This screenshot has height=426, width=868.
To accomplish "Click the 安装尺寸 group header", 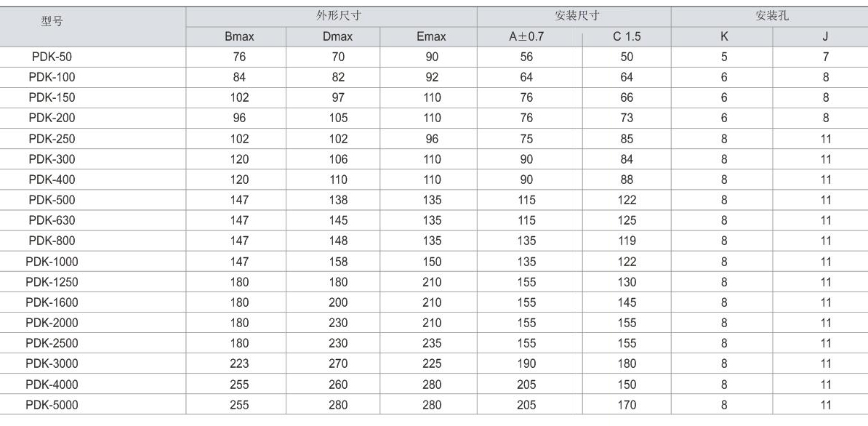I will coord(577,16).
